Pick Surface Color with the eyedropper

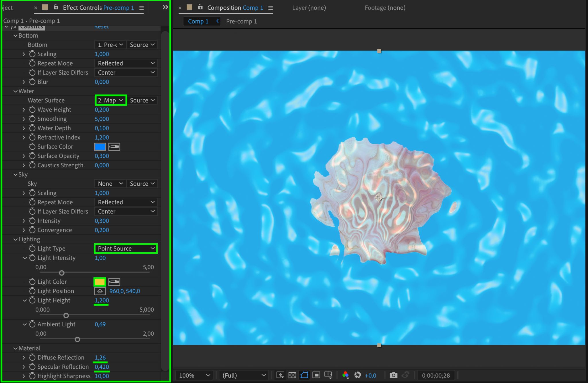[114, 147]
